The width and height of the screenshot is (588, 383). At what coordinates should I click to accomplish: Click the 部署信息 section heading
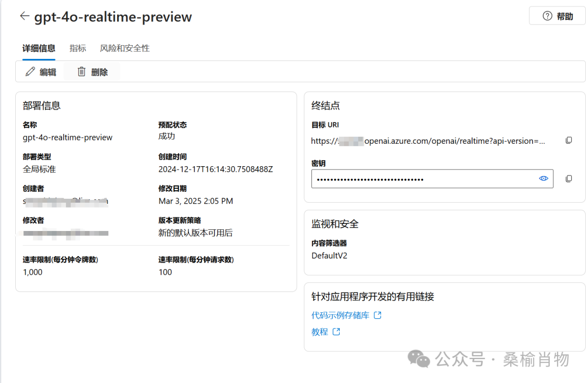coord(41,105)
